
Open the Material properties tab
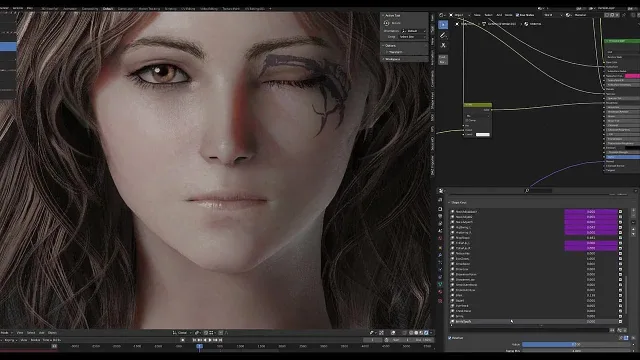click(440, 292)
